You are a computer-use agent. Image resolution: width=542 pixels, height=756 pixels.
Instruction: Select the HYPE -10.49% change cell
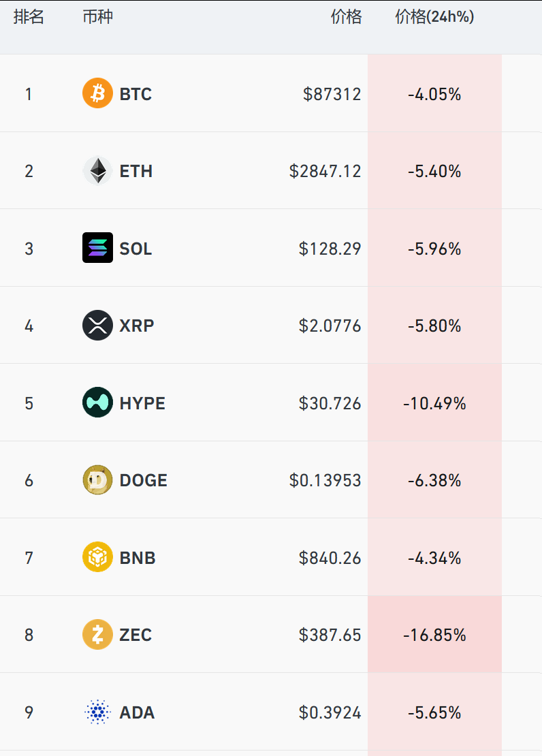(x=434, y=403)
